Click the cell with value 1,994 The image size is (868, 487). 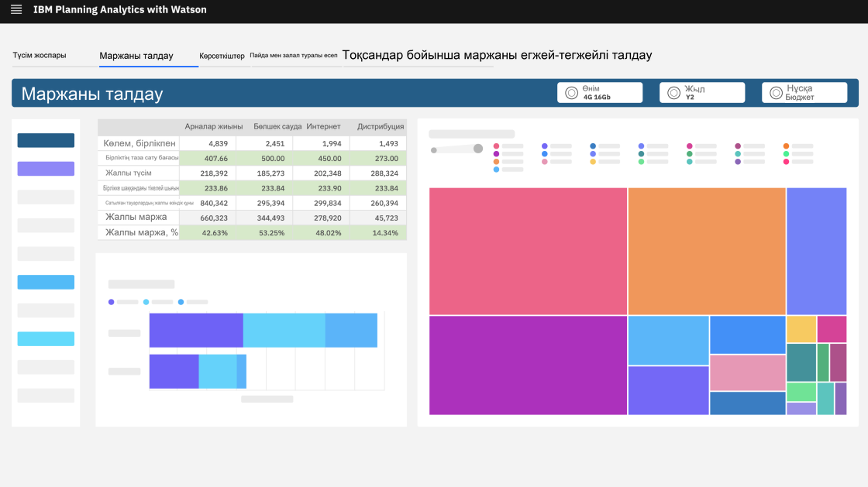[x=322, y=143]
